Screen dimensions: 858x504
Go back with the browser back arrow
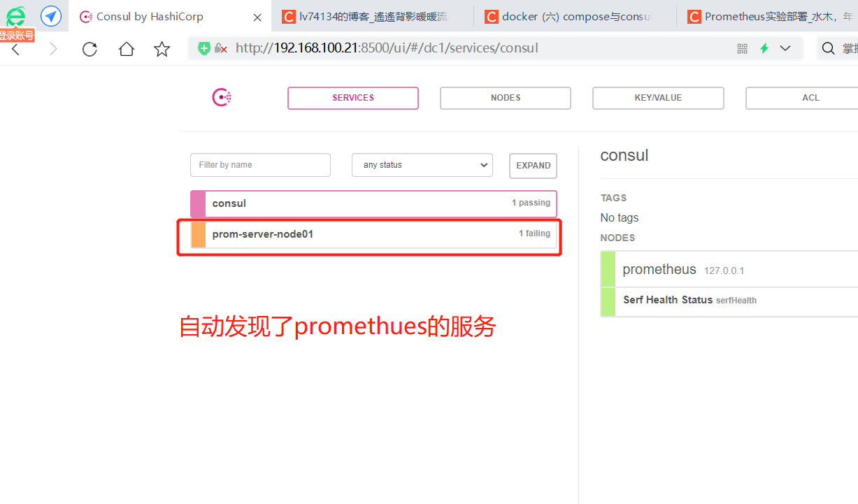coord(15,49)
